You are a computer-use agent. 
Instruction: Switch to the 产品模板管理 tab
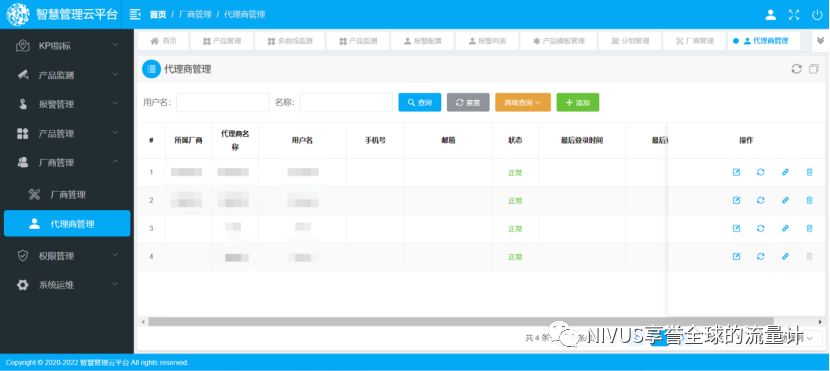tap(558, 41)
